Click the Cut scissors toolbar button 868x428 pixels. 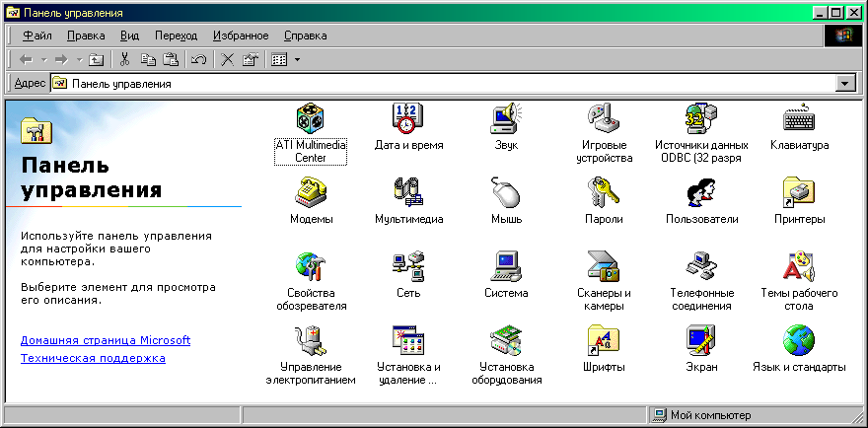tap(124, 59)
